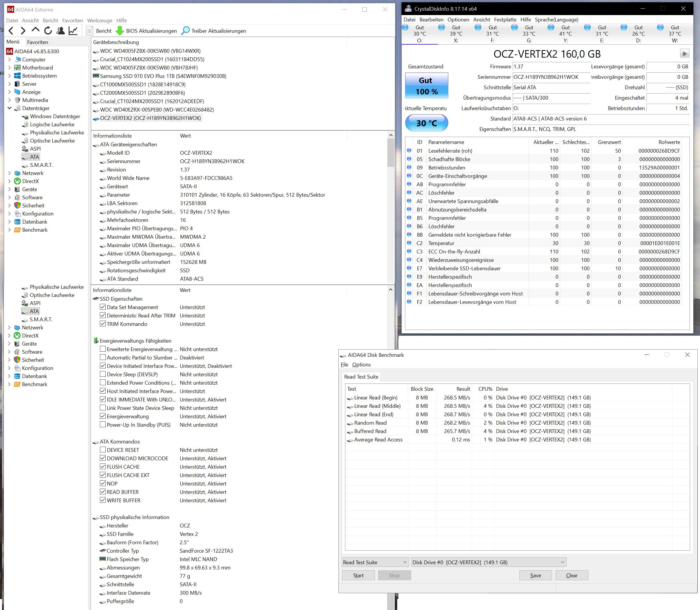Open the AIDA64 user icon in toolbar
Viewport: 700px width, 610px height.
click(61, 31)
